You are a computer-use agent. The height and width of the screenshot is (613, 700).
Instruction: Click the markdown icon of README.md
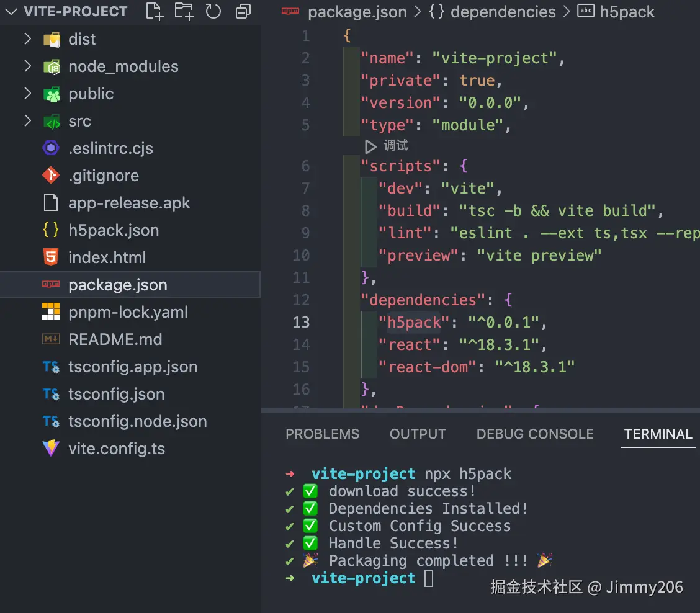point(51,339)
